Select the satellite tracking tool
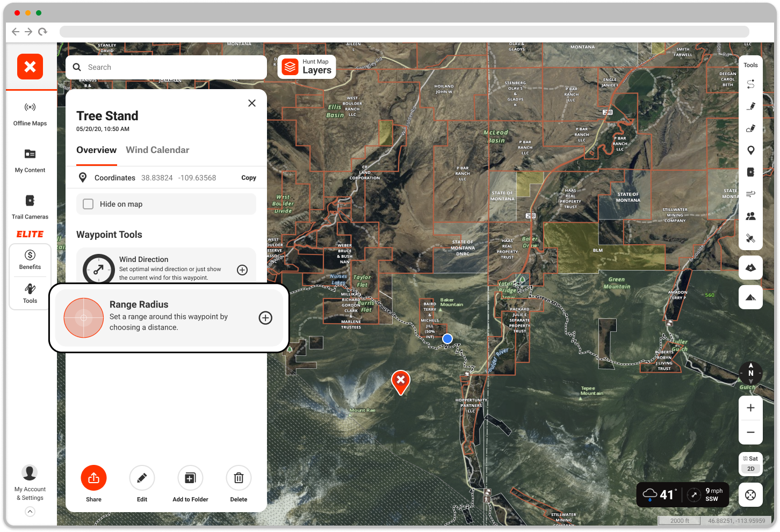The height and width of the screenshot is (532, 780). click(751, 238)
